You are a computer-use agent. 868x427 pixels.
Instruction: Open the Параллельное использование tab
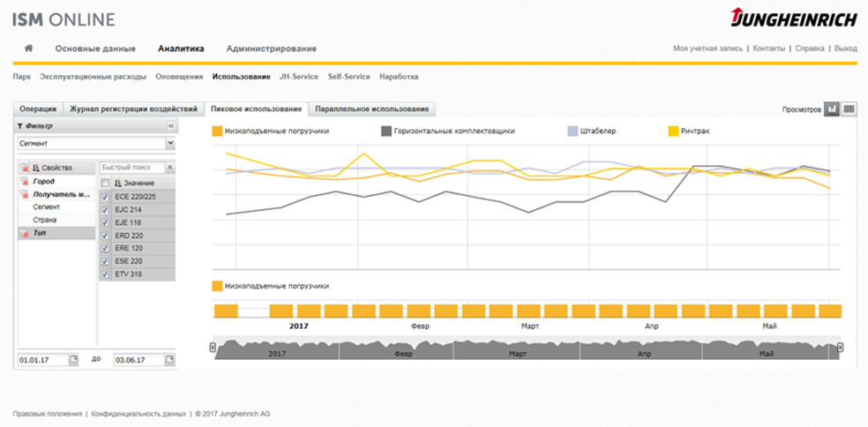tap(371, 109)
